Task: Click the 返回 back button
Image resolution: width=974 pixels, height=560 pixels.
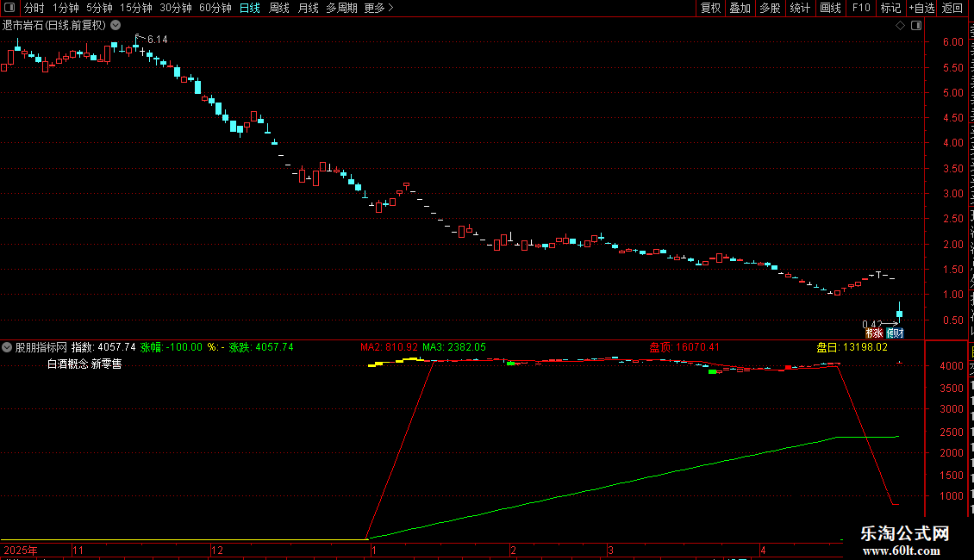Action: click(x=952, y=8)
